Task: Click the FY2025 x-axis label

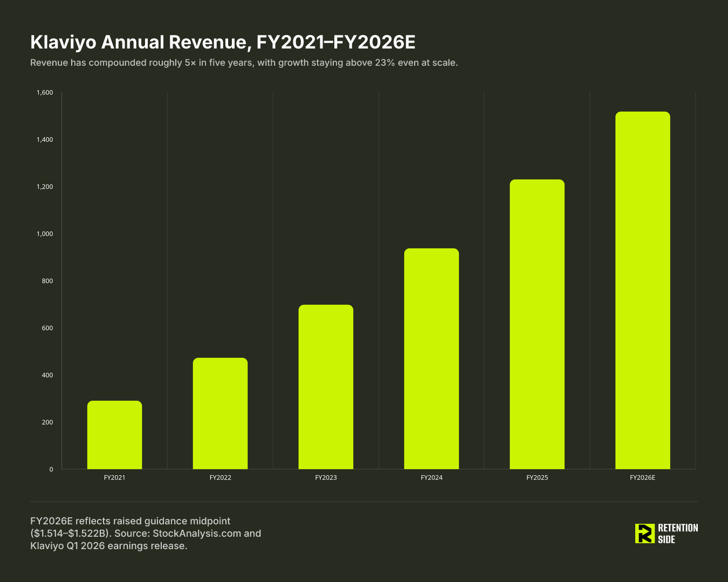Action: pos(537,477)
